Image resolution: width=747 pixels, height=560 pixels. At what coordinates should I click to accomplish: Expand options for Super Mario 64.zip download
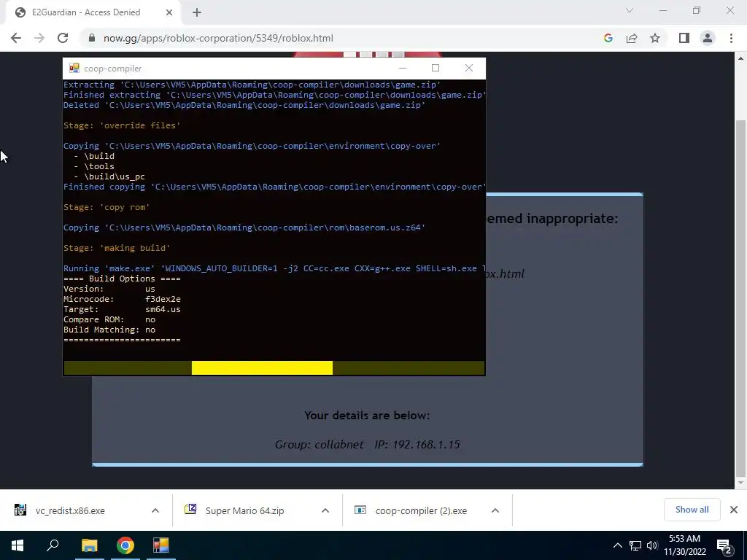325,510
